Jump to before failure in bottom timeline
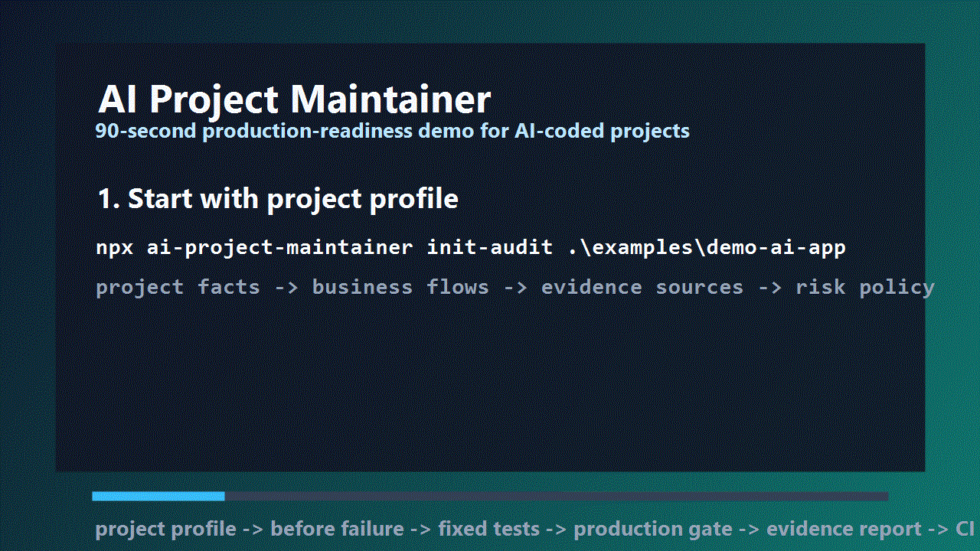 337,529
